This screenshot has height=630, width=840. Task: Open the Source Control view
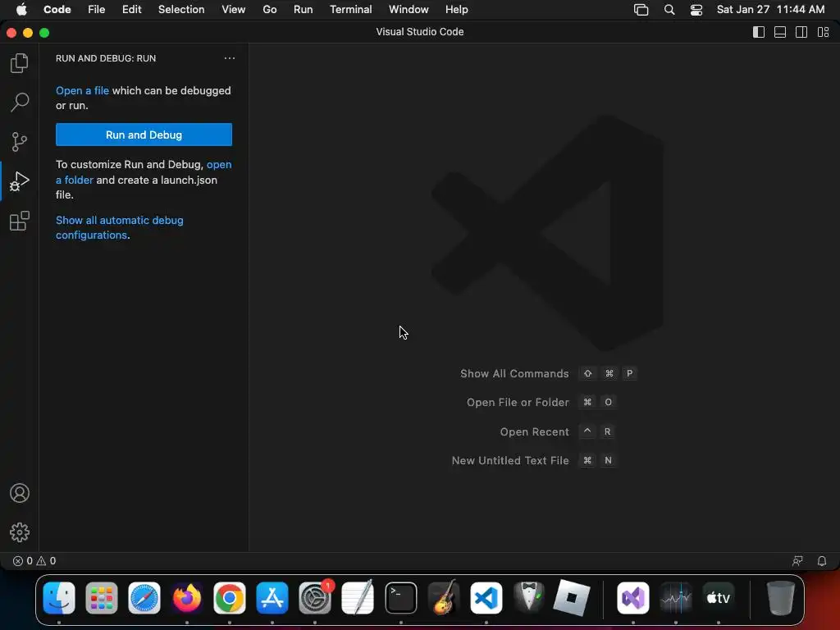click(x=20, y=142)
